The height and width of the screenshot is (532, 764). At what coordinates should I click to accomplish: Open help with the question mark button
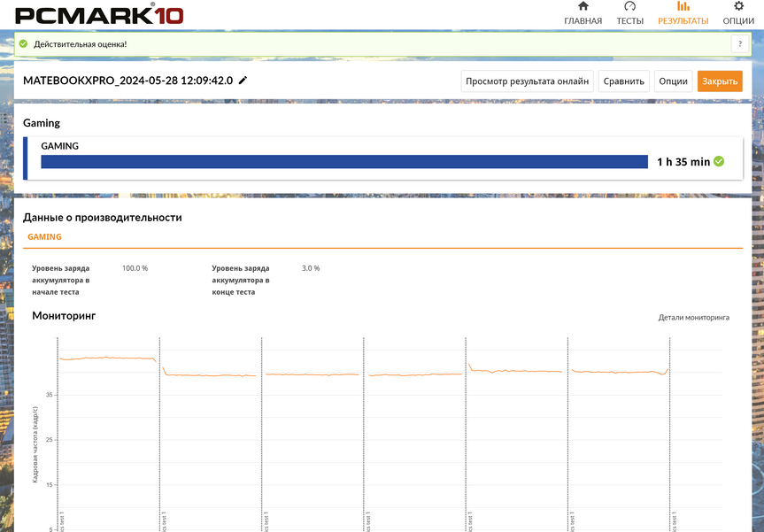pos(739,44)
